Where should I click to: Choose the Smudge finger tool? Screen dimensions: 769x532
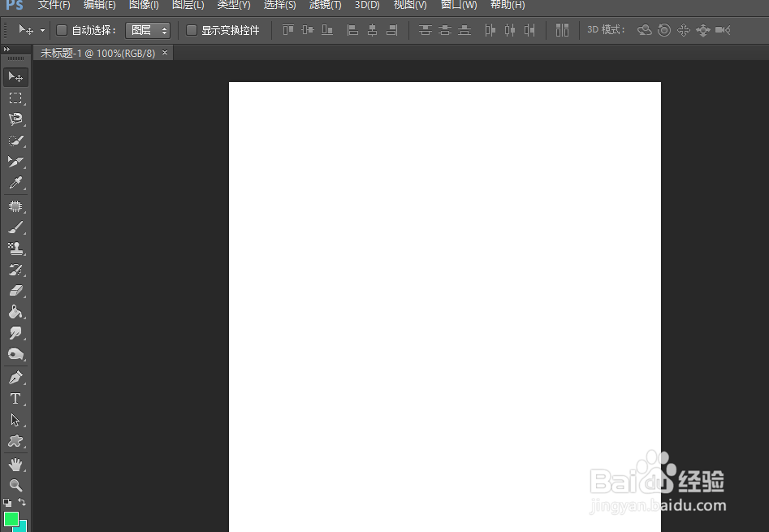[x=15, y=333]
